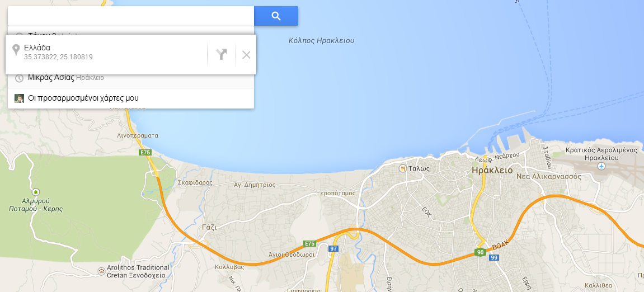
Task: Focus the map search input field
Action: 131,16
